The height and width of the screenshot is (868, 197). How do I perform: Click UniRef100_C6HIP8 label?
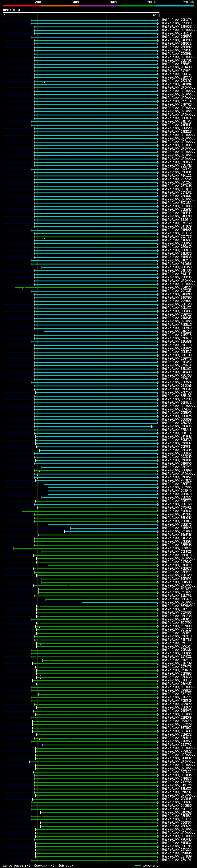click(x=176, y=304)
